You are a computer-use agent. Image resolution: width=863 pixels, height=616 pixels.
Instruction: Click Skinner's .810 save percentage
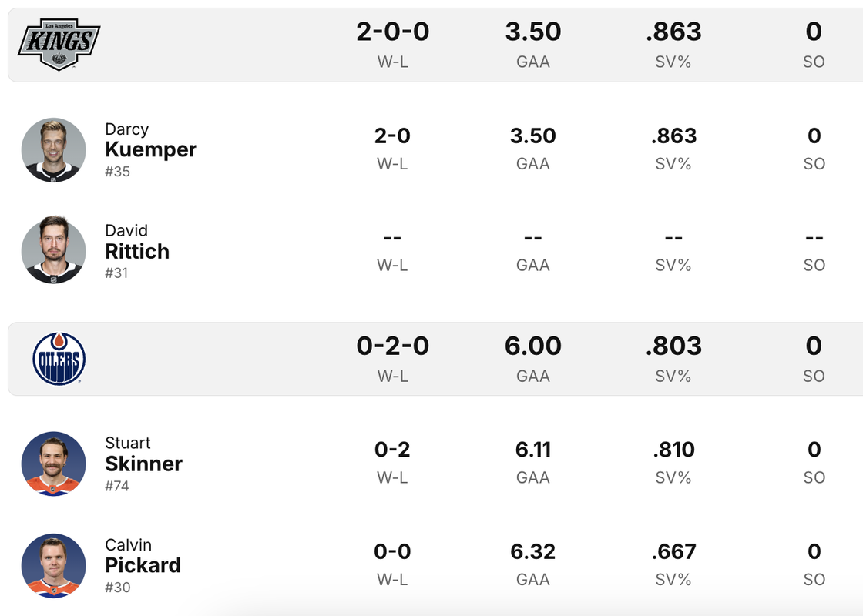673,450
